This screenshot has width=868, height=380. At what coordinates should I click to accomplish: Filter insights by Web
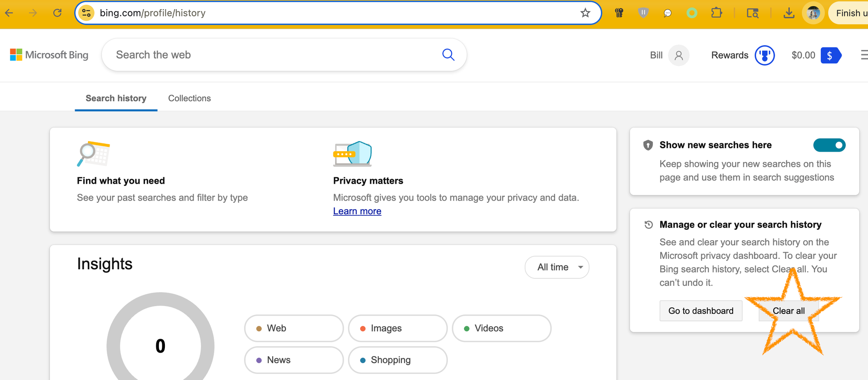coord(294,328)
